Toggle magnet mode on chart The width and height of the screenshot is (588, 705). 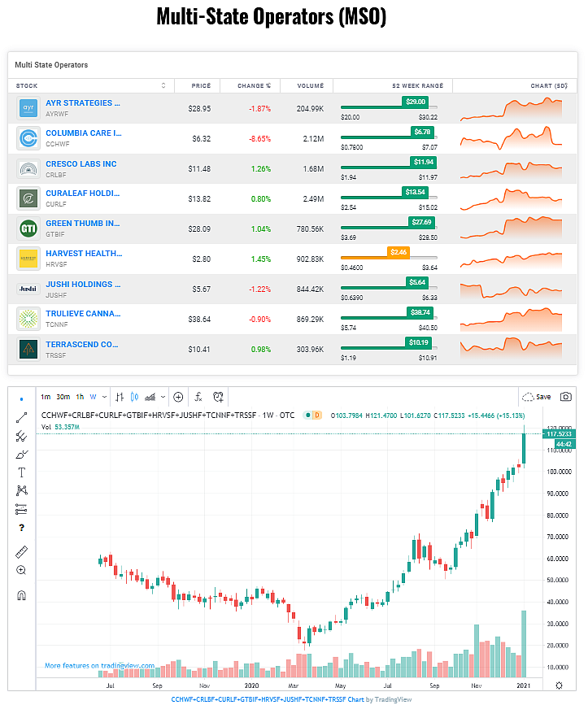click(x=21, y=595)
